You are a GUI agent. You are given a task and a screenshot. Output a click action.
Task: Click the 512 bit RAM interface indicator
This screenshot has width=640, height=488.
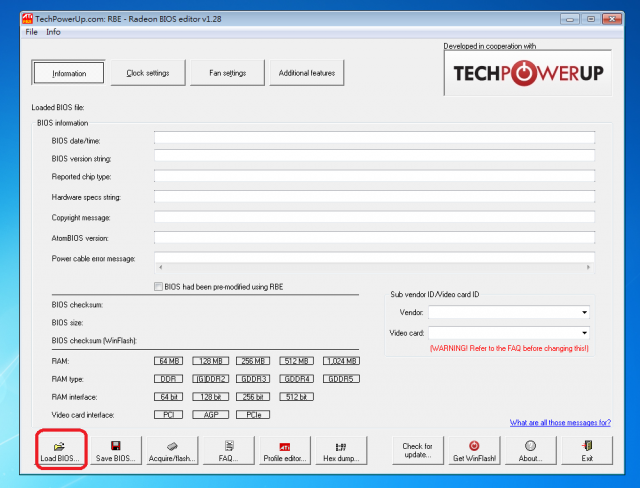(296, 397)
